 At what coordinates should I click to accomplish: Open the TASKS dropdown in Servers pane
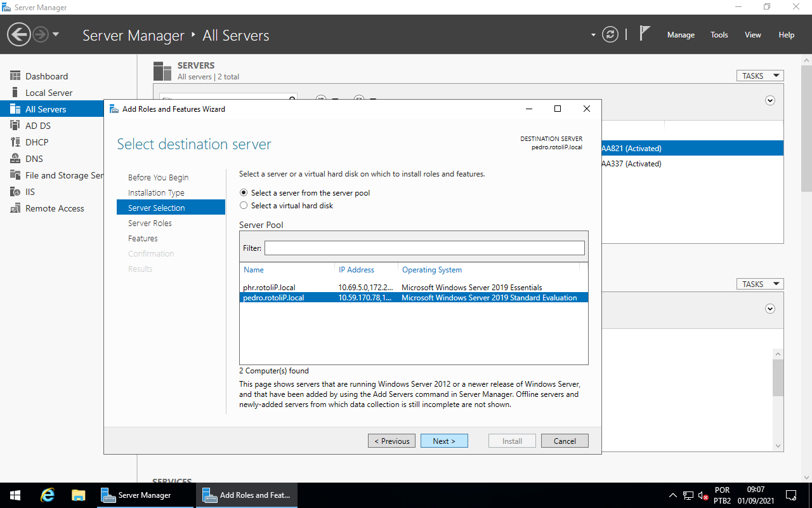tap(759, 75)
